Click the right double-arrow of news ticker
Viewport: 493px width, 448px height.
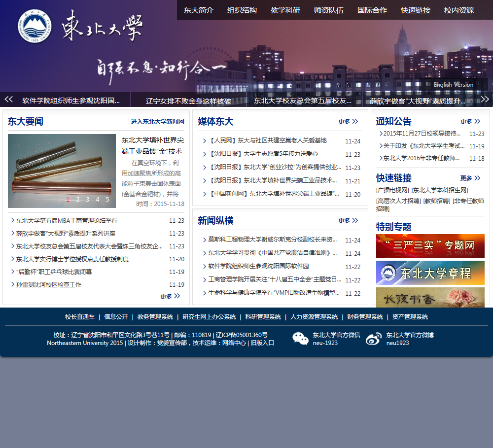(x=485, y=100)
